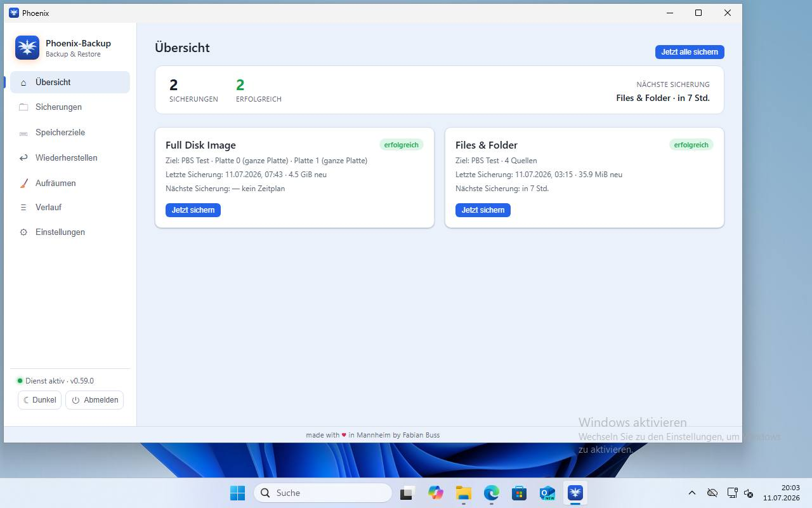Click the network display tray icon

pos(732,493)
